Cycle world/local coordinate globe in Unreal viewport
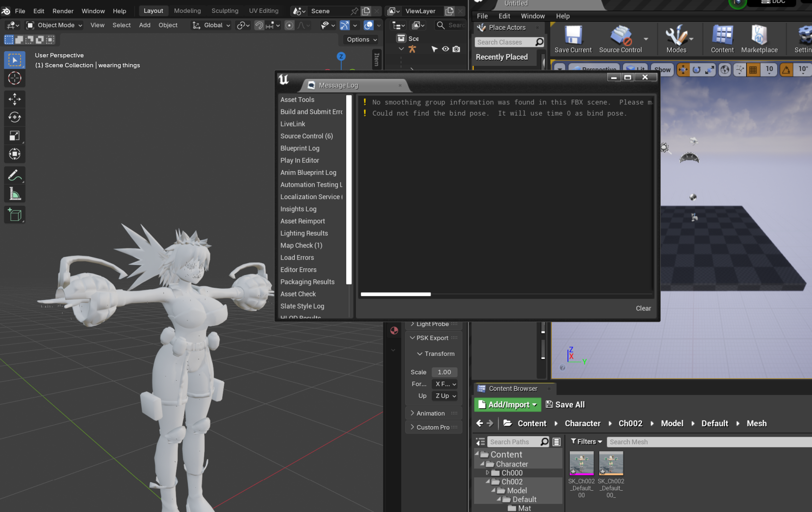Image resolution: width=812 pixels, height=512 pixels. pos(725,70)
